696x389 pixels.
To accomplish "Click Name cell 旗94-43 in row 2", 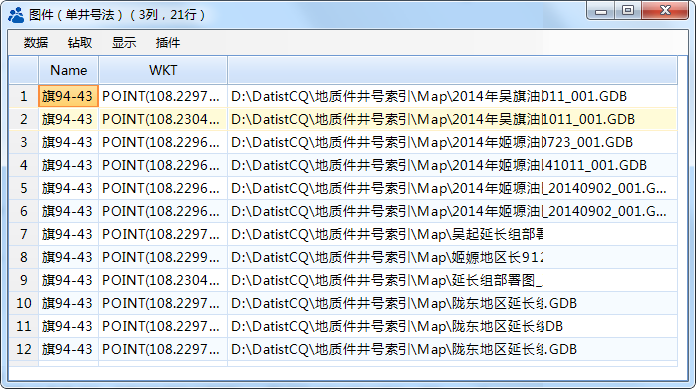I will click(x=68, y=119).
